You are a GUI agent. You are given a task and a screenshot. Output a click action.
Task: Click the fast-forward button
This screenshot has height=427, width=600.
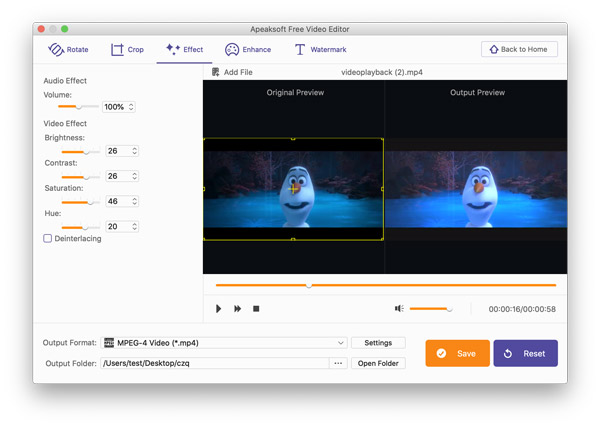237,308
